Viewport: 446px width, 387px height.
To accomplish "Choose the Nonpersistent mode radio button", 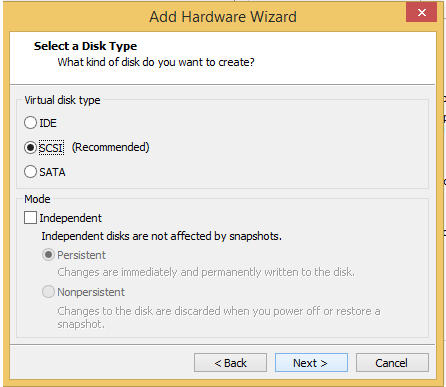I will tap(48, 292).
